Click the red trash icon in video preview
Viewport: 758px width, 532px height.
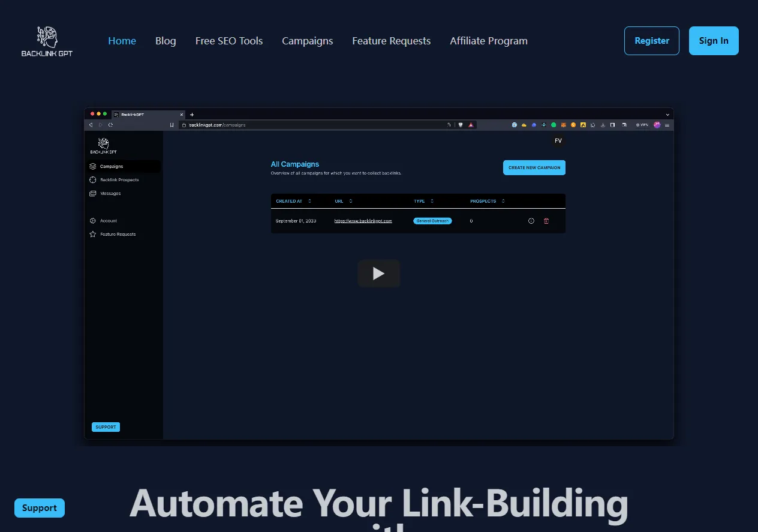[x=546, y=221]
